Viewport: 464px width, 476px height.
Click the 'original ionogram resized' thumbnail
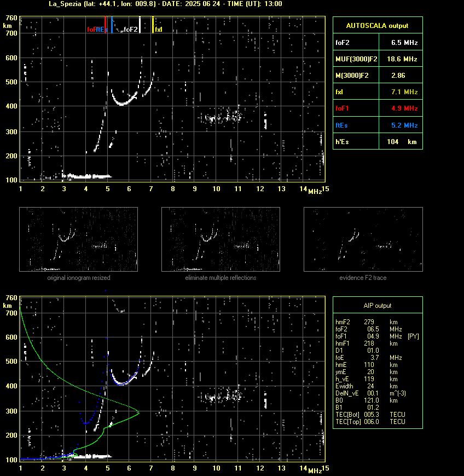[79, 239]
